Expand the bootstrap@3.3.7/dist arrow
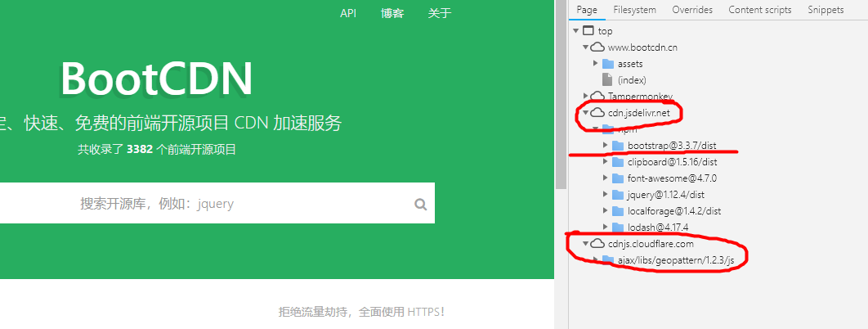Image resolution: width=868 pixels, height=329 pixels. 606,145
